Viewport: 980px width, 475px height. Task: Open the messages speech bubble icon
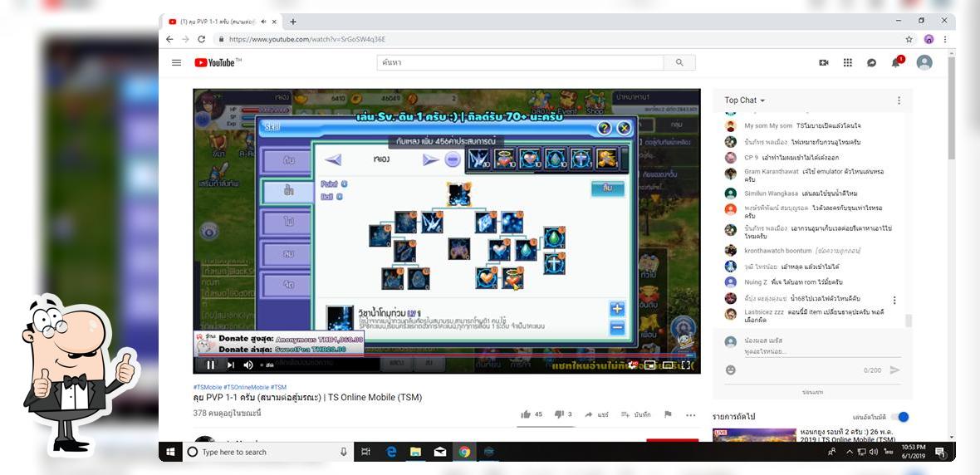(x=871, y=62)
